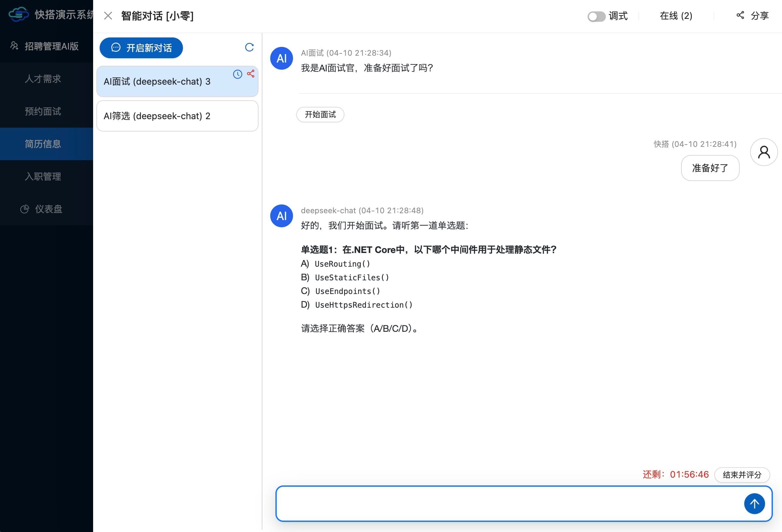Click the 分享 share icon in header
782x532 pixels.
click(740, 15)
